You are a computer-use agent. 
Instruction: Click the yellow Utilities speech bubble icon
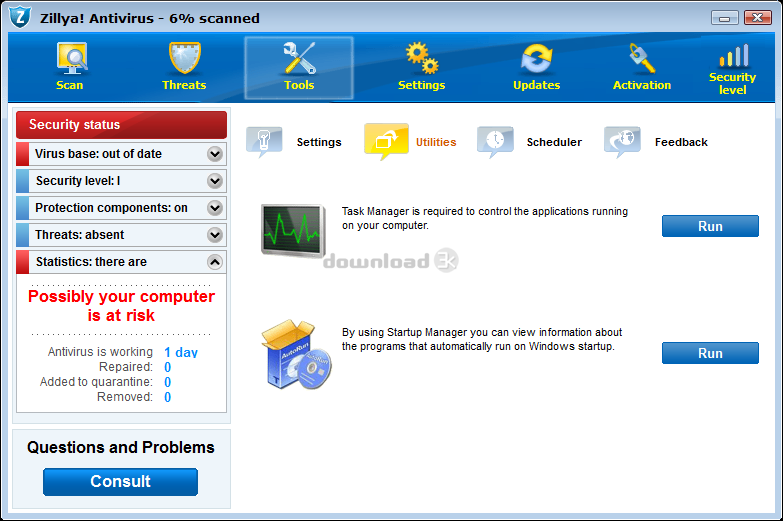(386, 141)
